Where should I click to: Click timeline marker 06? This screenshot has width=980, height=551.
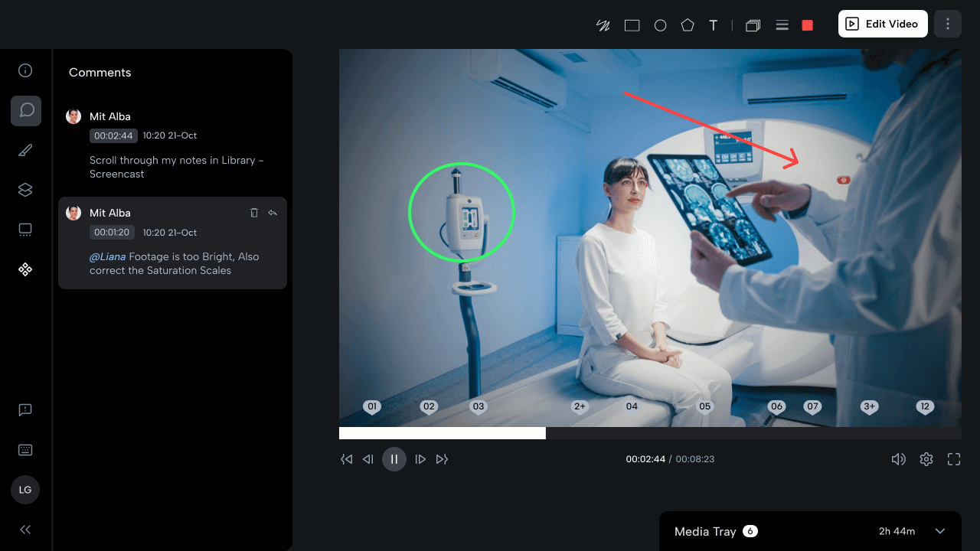pyautogui.click(x=776, y=406)
